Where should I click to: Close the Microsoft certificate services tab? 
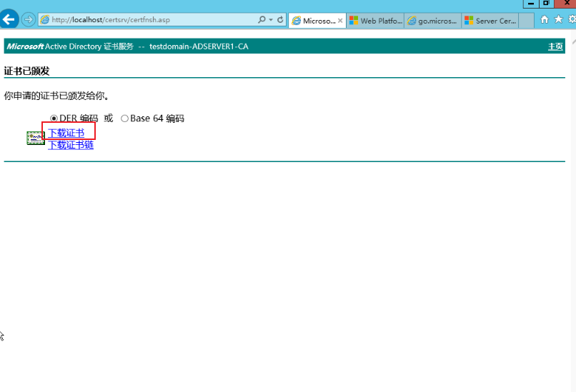[341, 21]
